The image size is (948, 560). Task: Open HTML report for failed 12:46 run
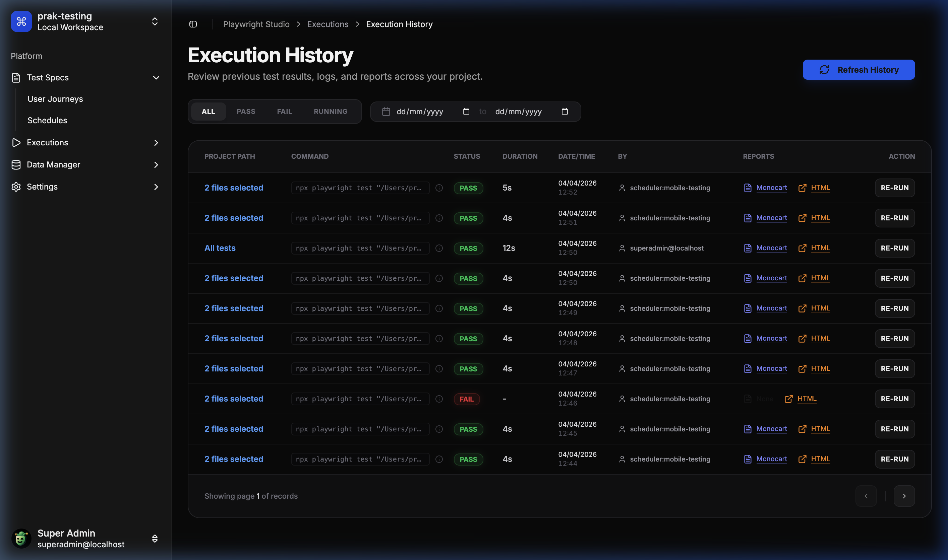tap(807, 399)
